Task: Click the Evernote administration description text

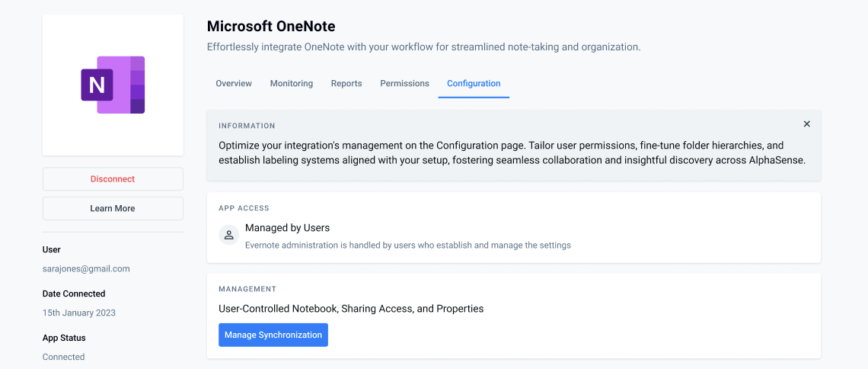Action: click(x=408, y=244)
